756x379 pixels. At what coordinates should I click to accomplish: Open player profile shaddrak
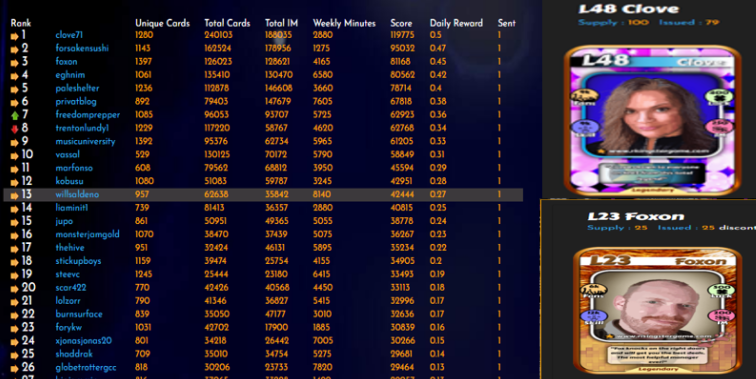(x=74, y=354)
